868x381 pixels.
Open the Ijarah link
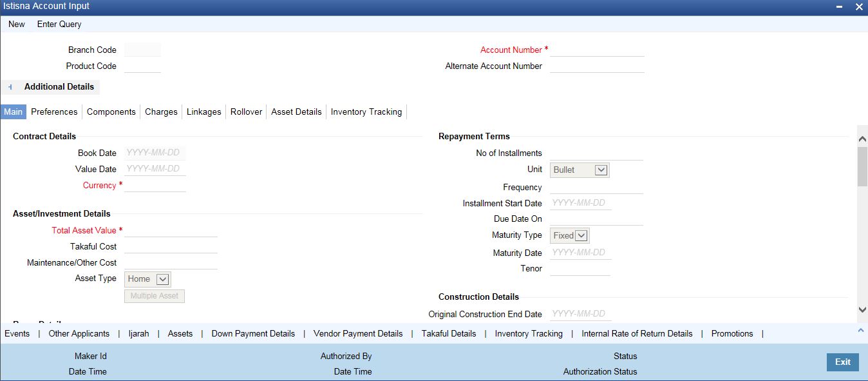[x=138, y=333]
